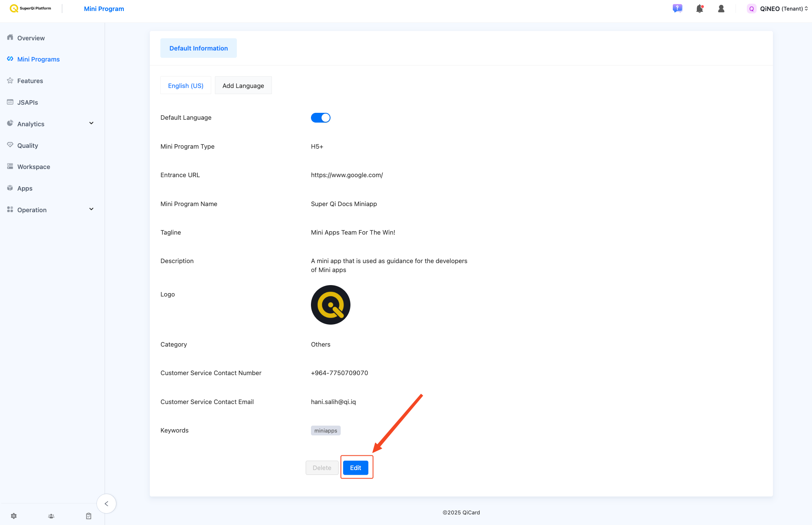Screen dimensions: 812x525
Task: Click the Operation grid icon
Action: 10,209
